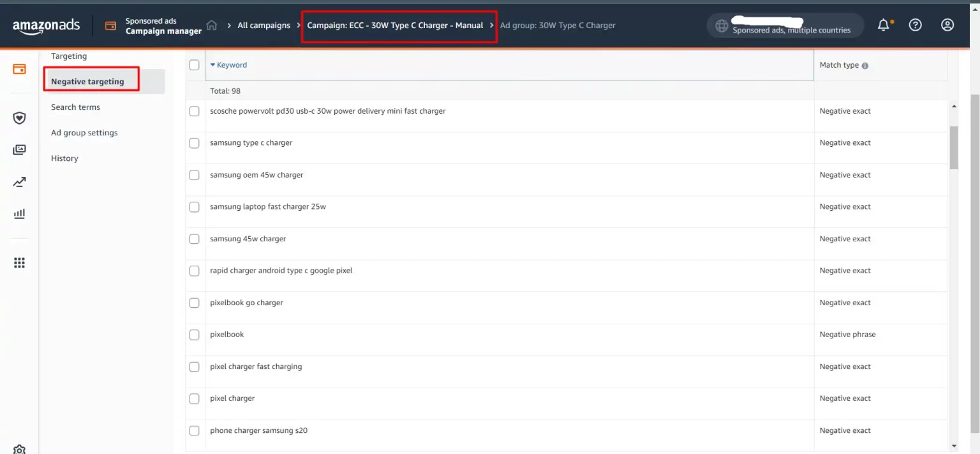Click the two-word keyword pixel charger
The width and height of the screenshot is (980, 454).
pyautogui.click(x=232, y=398)
